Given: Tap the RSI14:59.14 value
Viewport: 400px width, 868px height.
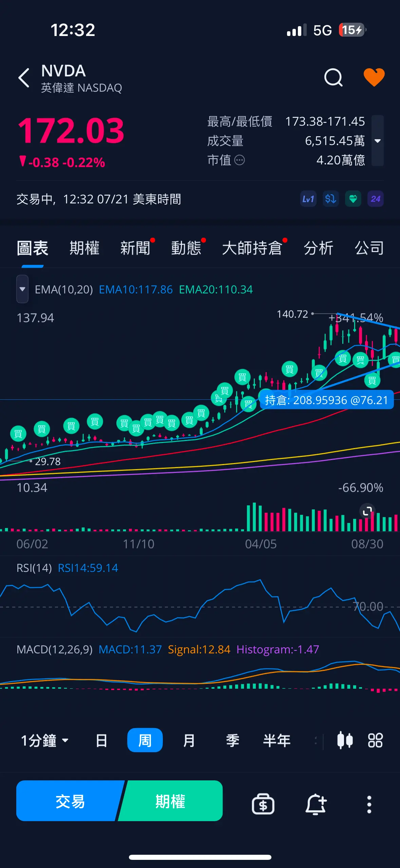Looking at the screenshot, I should point(88,568).
